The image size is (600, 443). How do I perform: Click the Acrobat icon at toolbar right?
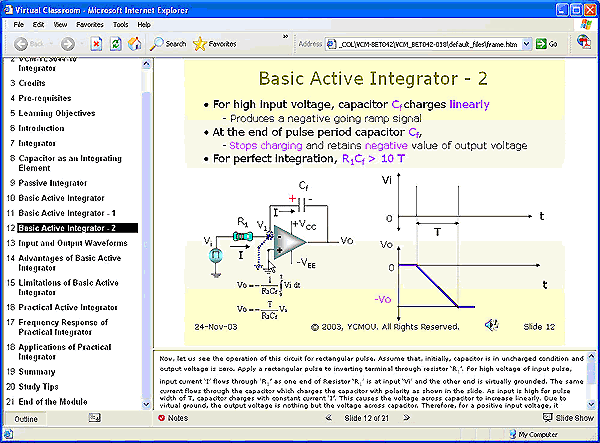584,42
